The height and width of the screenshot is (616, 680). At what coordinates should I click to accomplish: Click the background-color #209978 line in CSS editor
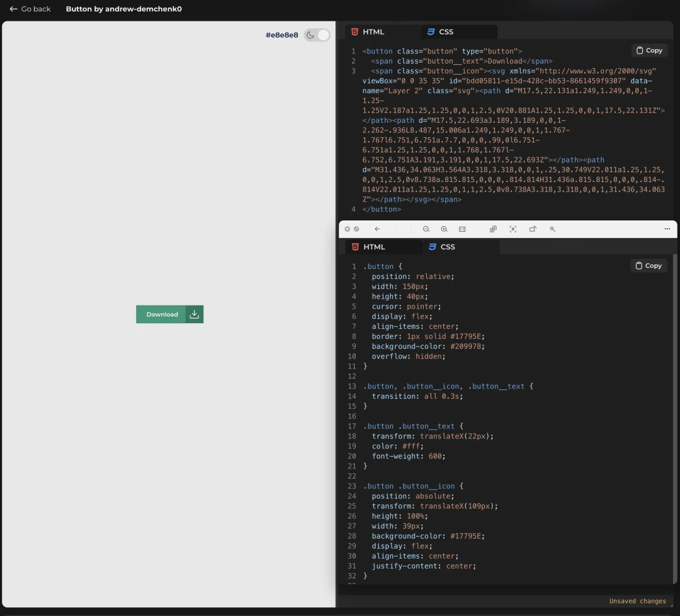pyautogui.click(x=428, y=346)
